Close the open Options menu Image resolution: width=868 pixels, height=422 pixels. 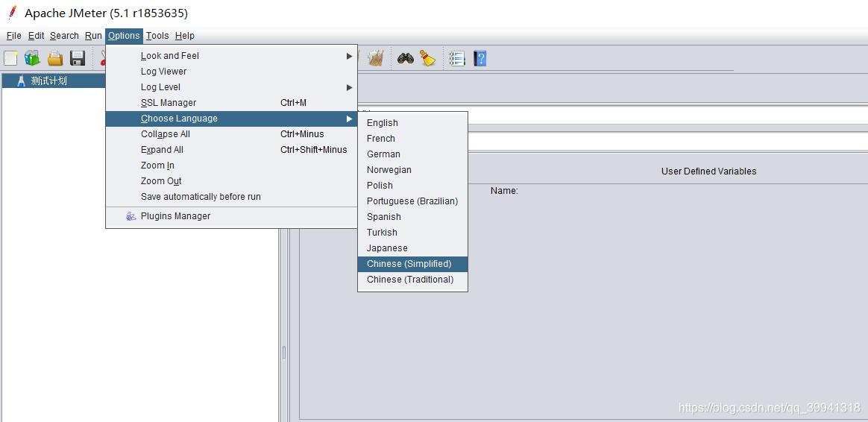click(124, 36)
